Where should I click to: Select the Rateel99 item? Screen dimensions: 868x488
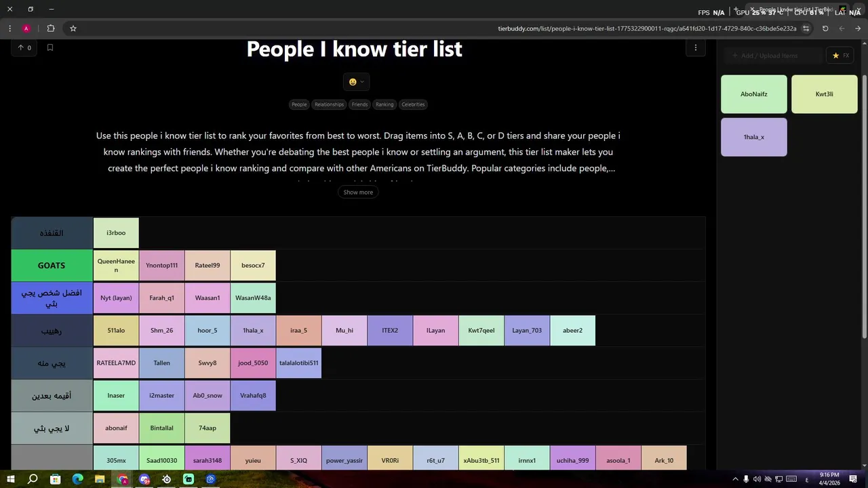click(x=208, y=266)
